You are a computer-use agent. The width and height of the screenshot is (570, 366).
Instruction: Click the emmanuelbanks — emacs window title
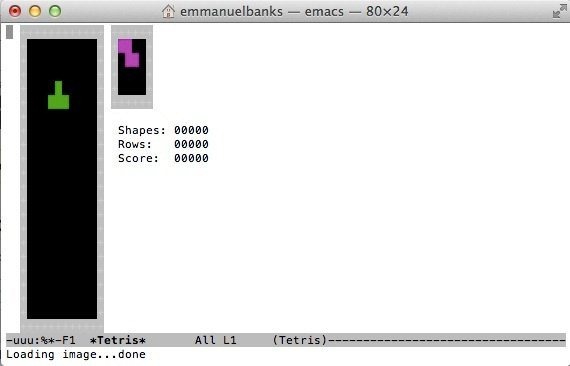click(x=294, y=11)
